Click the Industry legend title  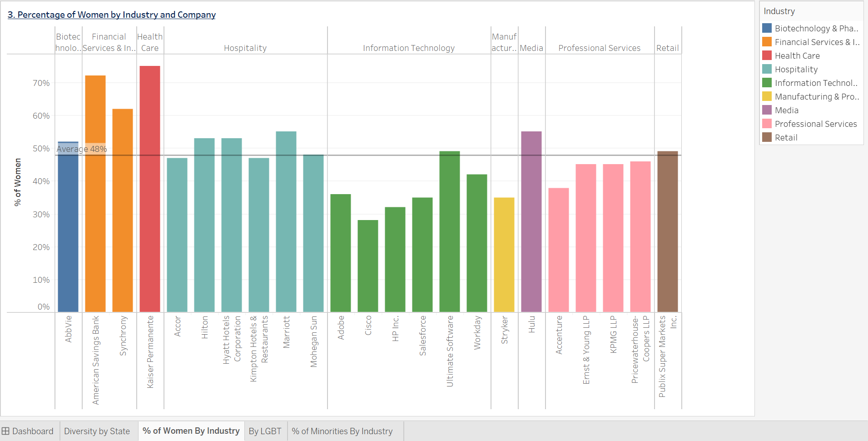tap(779, 11)
